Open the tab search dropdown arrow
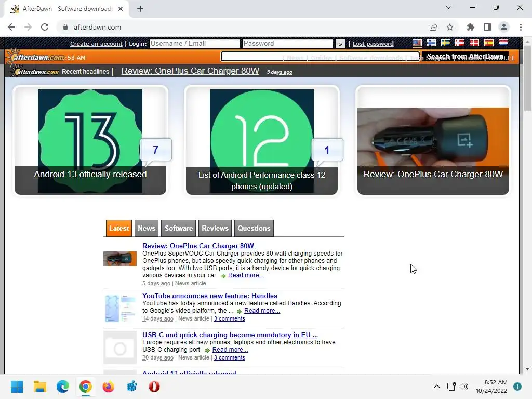The image size is (532, 399). (x=448, y=7)
